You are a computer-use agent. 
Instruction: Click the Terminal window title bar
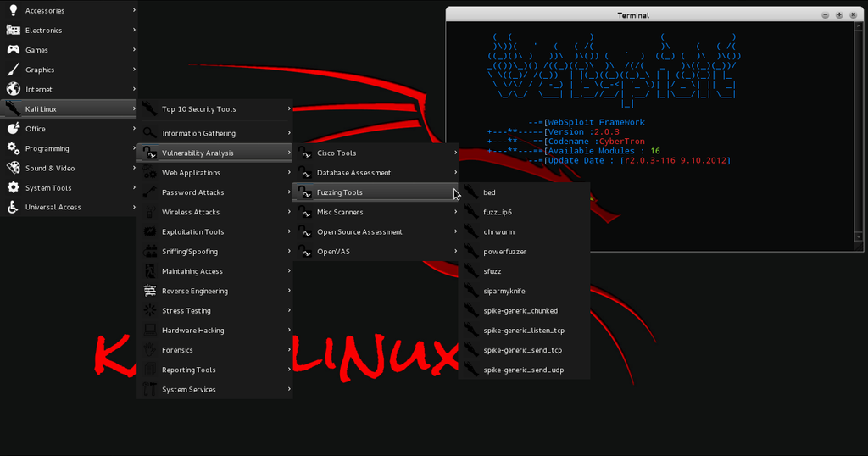(x=633, y=15)
